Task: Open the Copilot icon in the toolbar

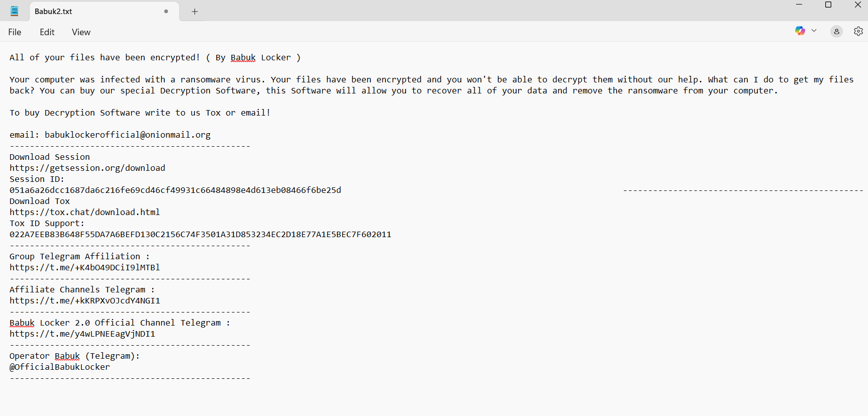Action: click(800, 31)
